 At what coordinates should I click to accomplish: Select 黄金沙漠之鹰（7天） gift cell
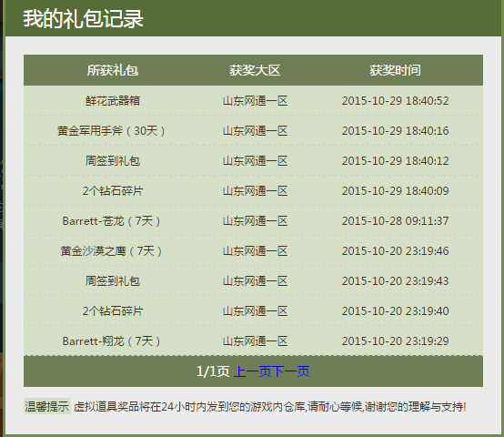111,250
